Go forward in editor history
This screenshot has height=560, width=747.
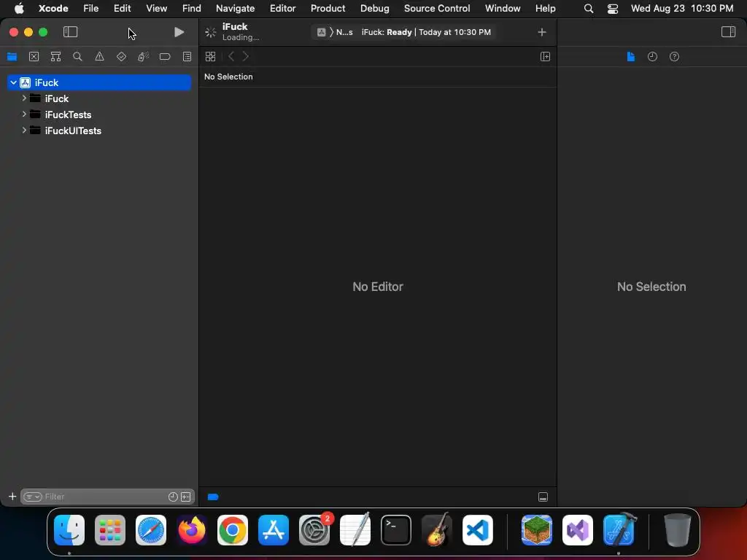246,57
